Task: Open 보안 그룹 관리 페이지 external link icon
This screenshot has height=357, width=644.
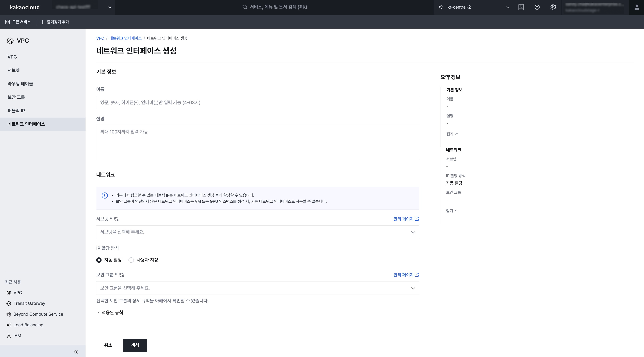Action: 416,274
